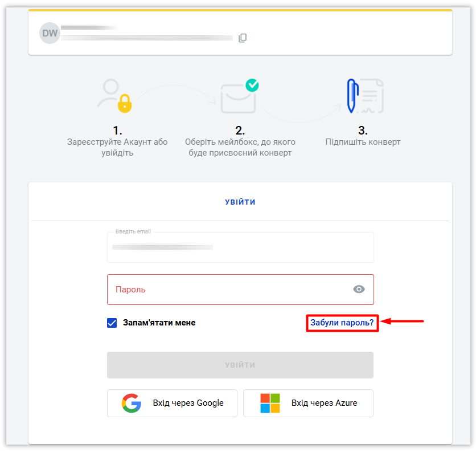Click text "Зареєструйте Акаунт або увійдіть"
The height and width of the screenshot is (452, 476).
click(117, 147)
